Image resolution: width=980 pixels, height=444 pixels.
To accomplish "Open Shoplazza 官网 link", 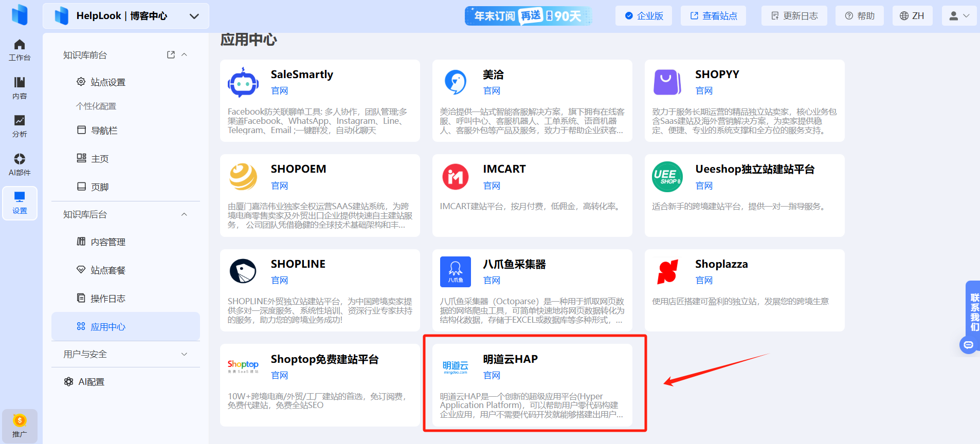I will (x=704, y=281).
